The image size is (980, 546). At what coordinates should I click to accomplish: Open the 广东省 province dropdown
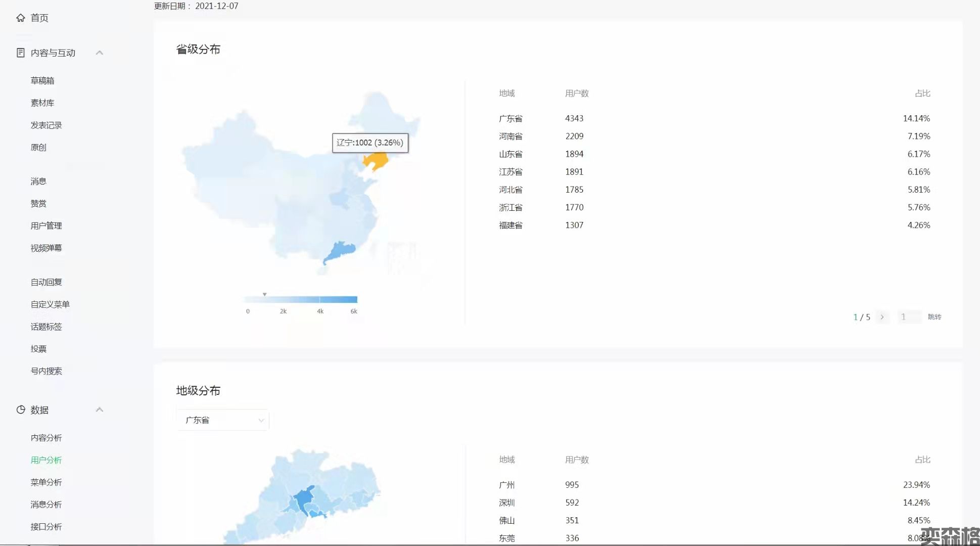[222, 420]
